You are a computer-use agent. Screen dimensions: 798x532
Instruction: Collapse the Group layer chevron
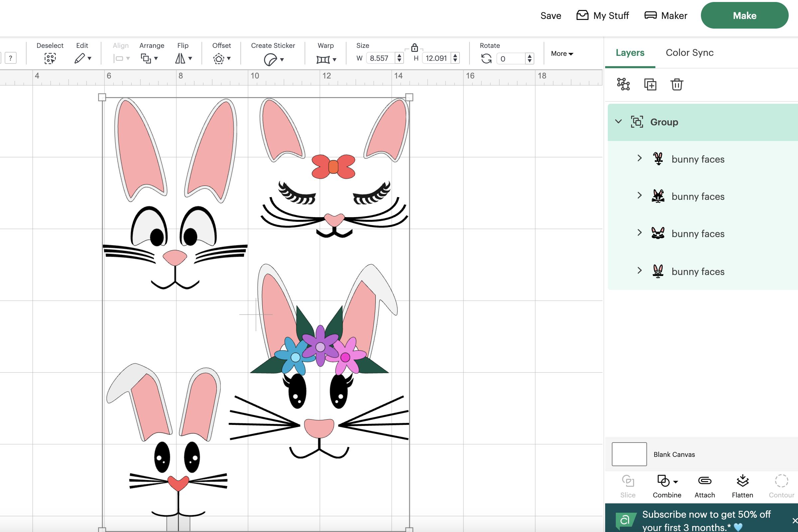tap(618, 121)
